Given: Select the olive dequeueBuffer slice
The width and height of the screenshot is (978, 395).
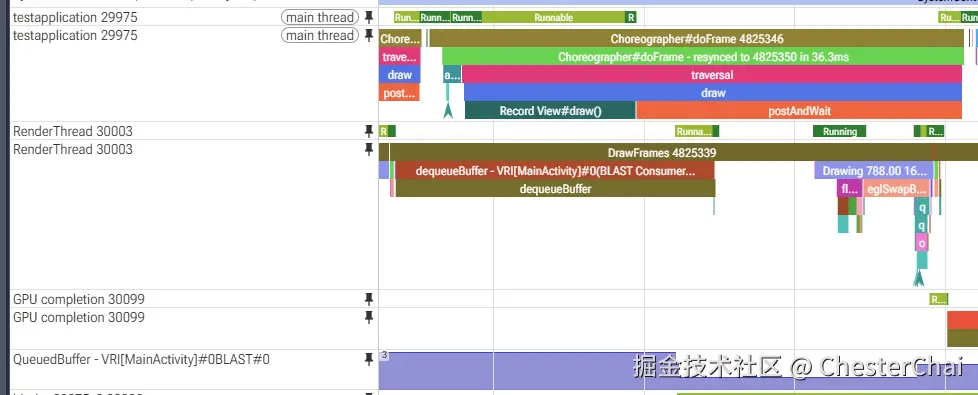Looking at the screenshot, I should click(555, 188).
